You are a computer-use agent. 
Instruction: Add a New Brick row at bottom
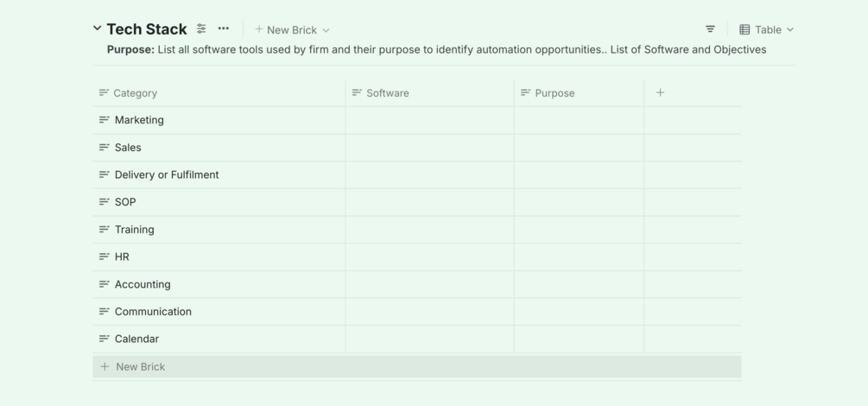click(140, 367)
